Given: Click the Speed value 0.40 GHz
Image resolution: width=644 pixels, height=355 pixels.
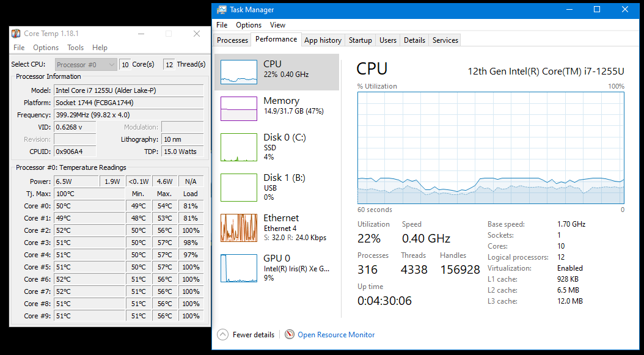Looking at the screenshot, I should coord(426,238).
